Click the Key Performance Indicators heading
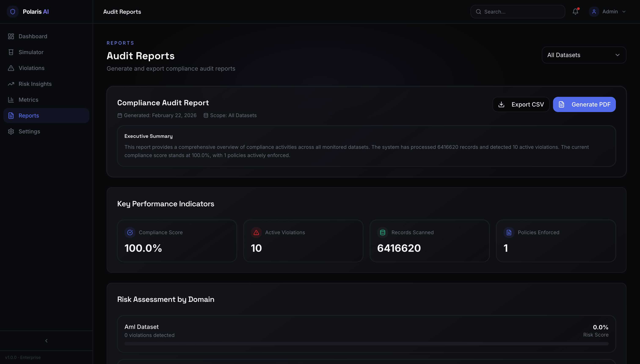The image size is (640, 364). (x=166, y=204)
